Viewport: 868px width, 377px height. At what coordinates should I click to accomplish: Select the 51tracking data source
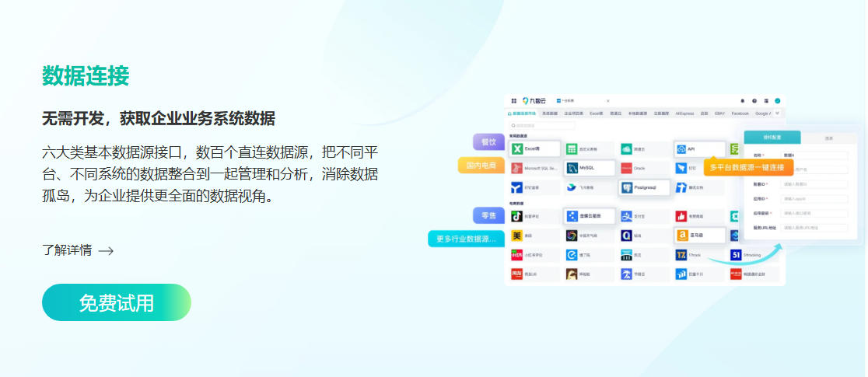coord(754,255)
